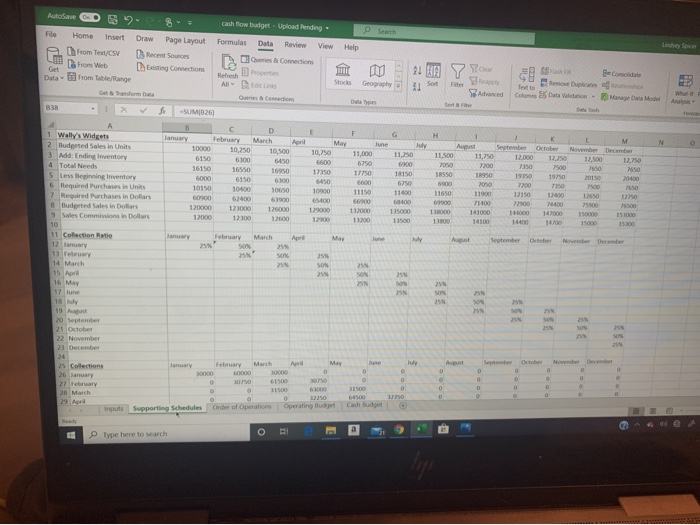Select the Supporting Schedules sheet tab
Image resolution: width=700 pixels, height=525 pixels.
point(167,408)
